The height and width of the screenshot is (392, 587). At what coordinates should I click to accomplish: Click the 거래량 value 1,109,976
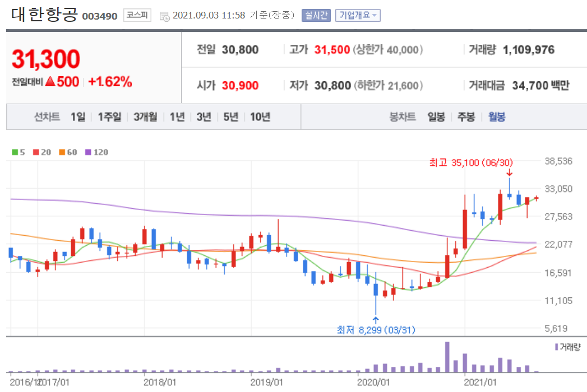529,50
